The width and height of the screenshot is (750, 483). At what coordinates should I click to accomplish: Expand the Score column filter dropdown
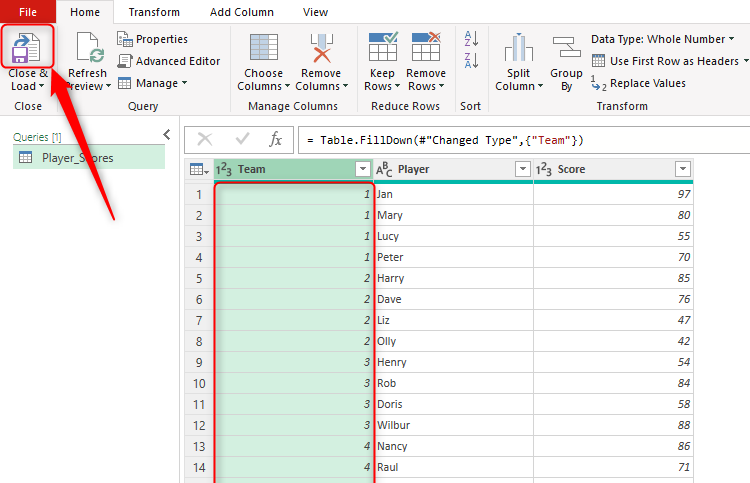point(683,170)
